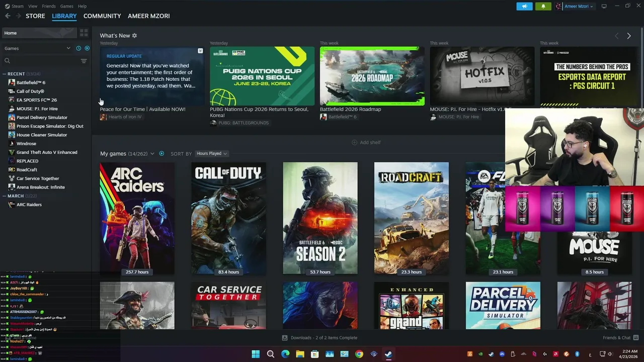The height and width of the screenshot is (362, 644).
Task: Open the AMEER MZORI profile tab
Action: click(x=149, y=16)
